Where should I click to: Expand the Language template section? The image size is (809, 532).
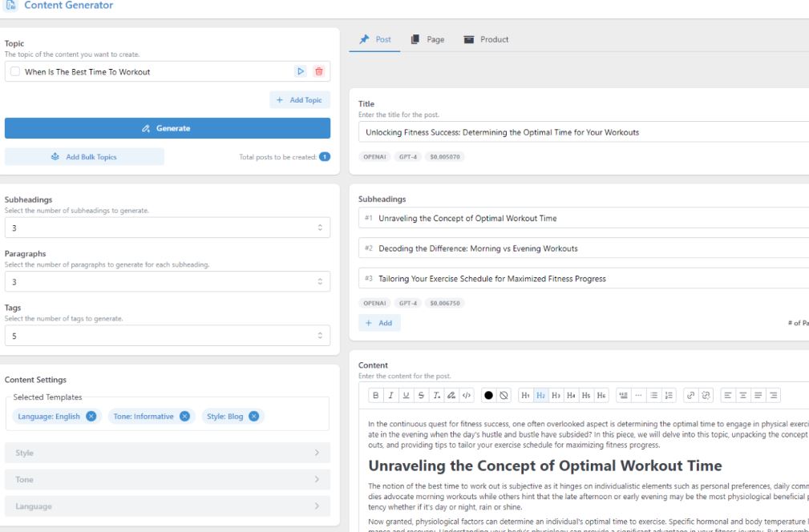167,506
